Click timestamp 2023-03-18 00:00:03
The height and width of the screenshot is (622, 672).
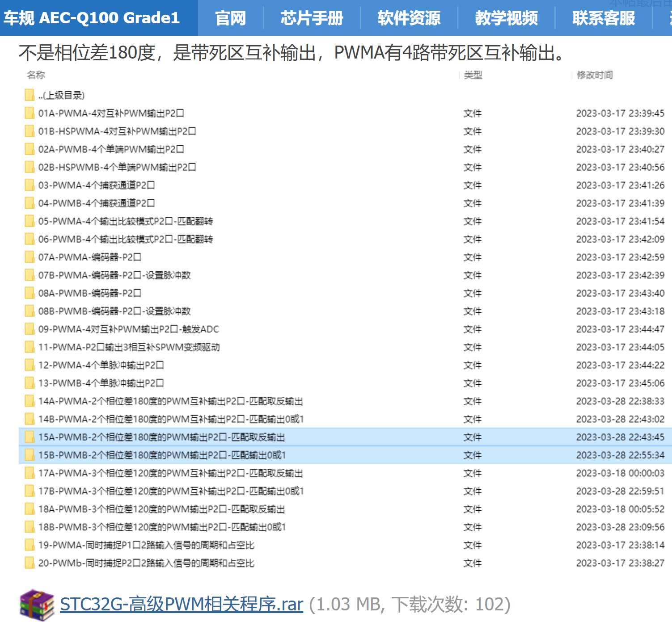(x=620, y=473)
